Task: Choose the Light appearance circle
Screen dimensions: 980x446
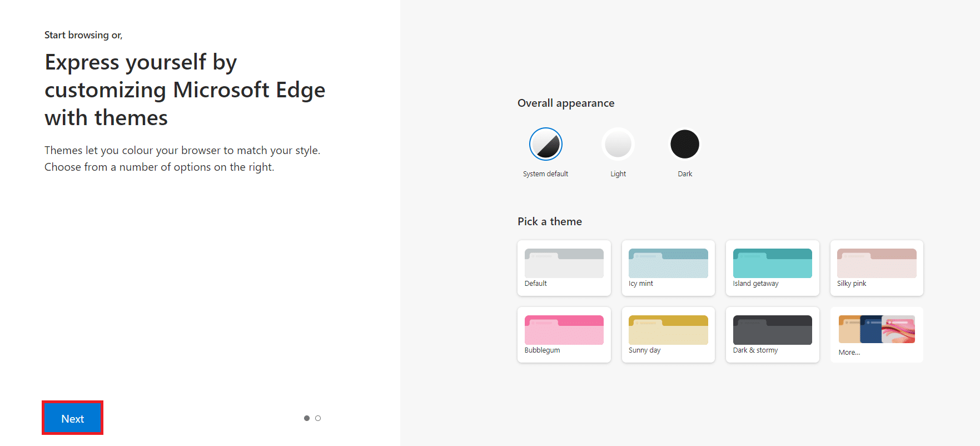Action: pos(618,144)
